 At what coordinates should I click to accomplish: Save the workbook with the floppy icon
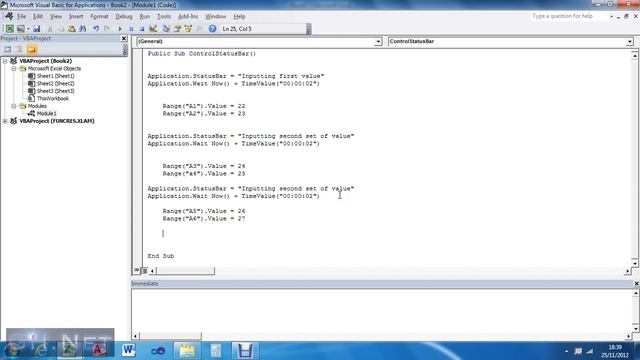[36, 29]
